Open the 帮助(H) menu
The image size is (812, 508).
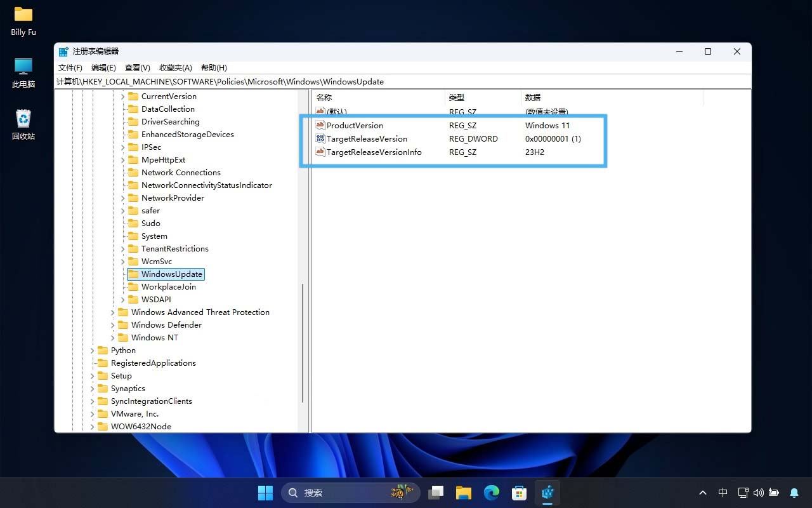[214, 68]
